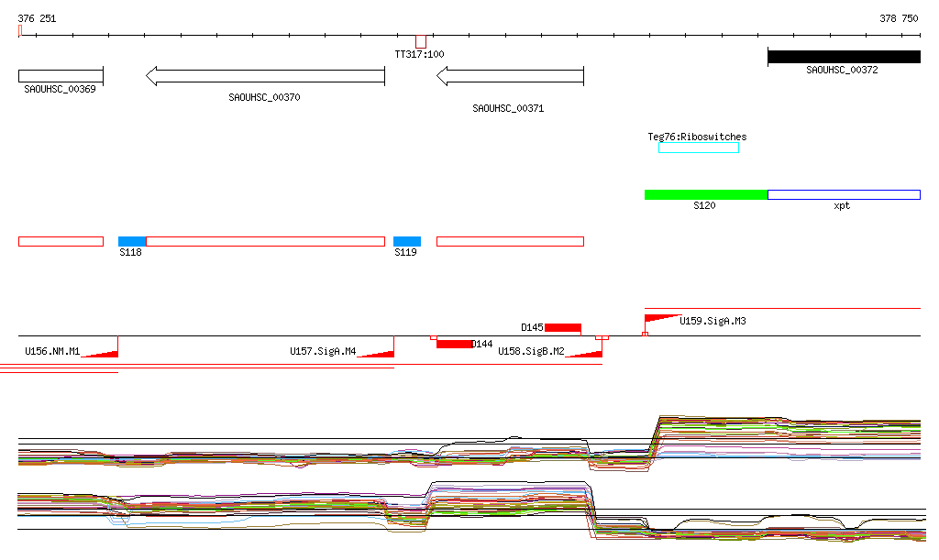Screen dimensions: 939x560
Task: Click the red outlined box under SAOUHSC_00369
Action: (61, 242)
